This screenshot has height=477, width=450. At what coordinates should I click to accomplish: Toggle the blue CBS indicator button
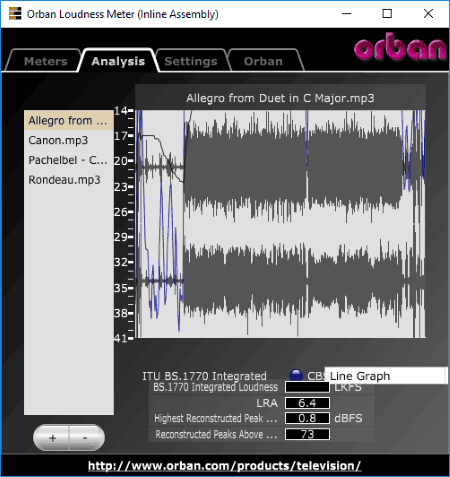click(296, 376)
